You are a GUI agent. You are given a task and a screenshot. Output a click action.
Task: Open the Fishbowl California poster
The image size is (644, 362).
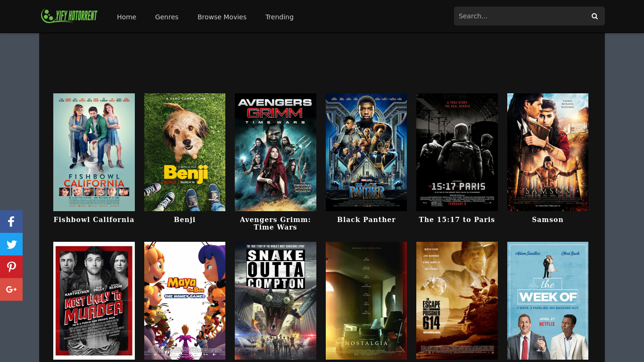94,152
